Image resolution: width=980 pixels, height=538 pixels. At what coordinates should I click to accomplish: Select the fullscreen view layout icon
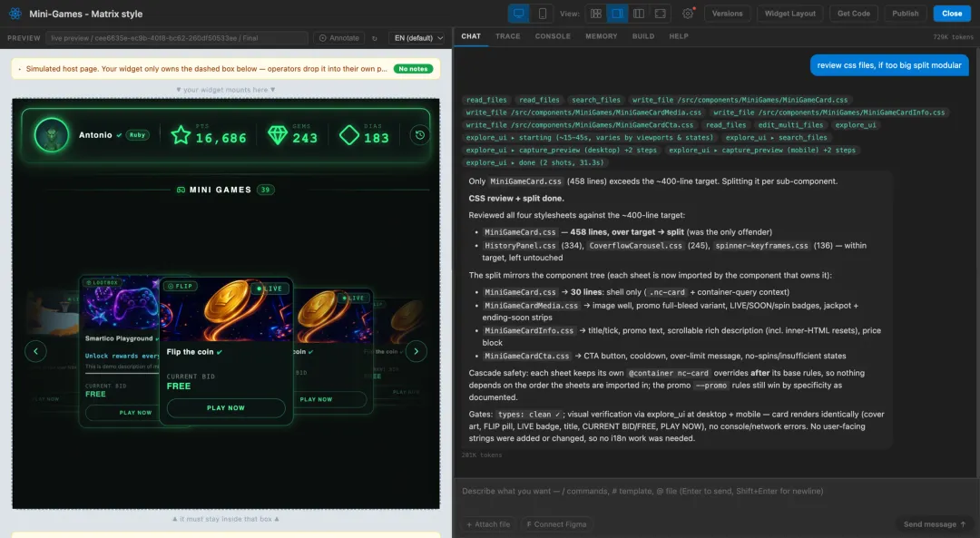[x=660, y=13]
